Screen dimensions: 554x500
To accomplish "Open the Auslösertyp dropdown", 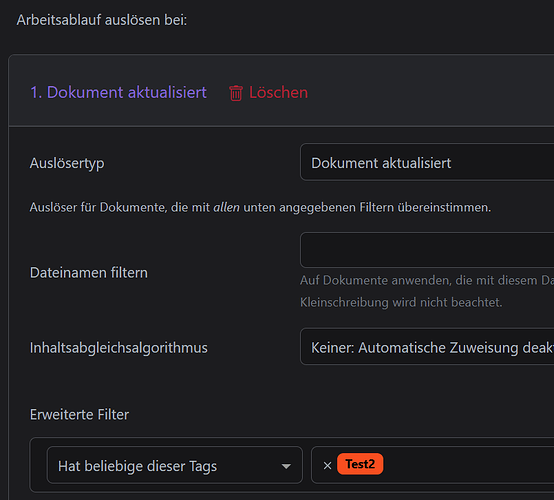I will pyautogui.click(x=427, y=162).
